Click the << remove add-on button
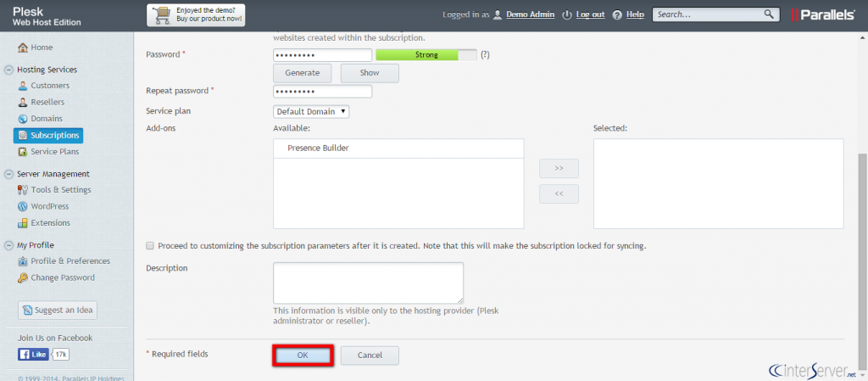Viewport: 868px width, 381px height. click(559, 194)
